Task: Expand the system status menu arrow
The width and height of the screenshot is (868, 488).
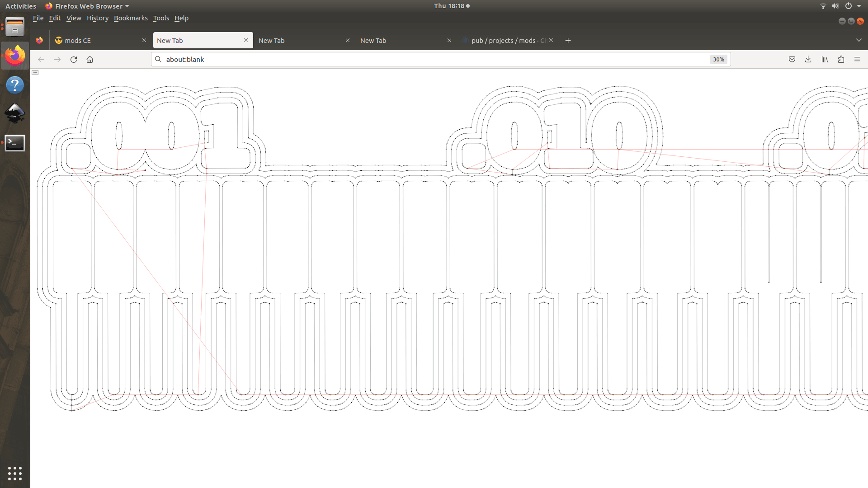Action: 859,6
